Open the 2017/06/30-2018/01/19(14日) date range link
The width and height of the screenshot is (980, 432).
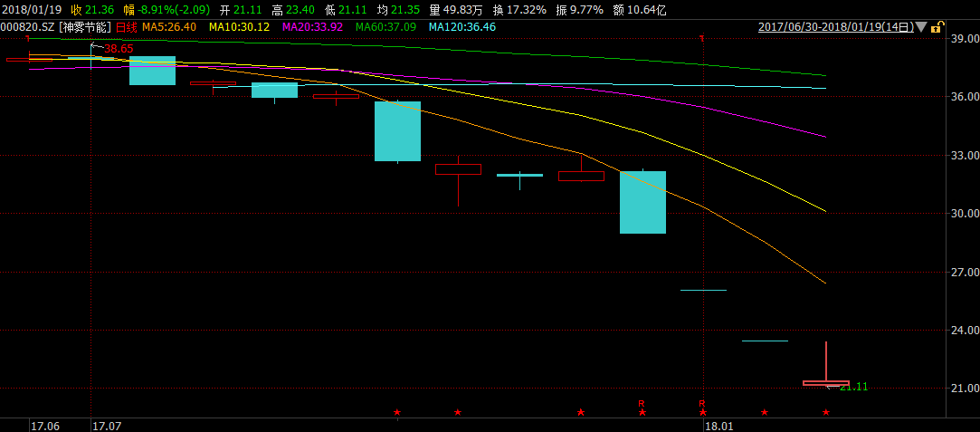836,27
